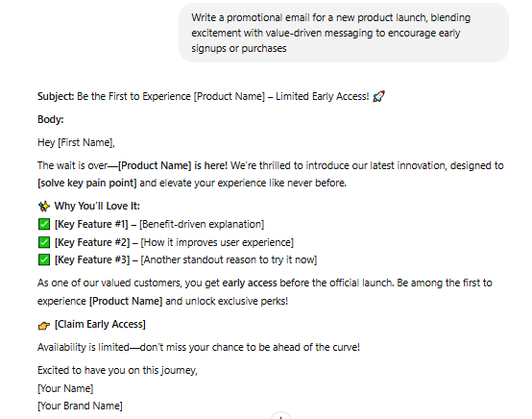Click the Availability is limited sentence
The image size is (532, 419).
pyautogui.click(x=199, y=347)
